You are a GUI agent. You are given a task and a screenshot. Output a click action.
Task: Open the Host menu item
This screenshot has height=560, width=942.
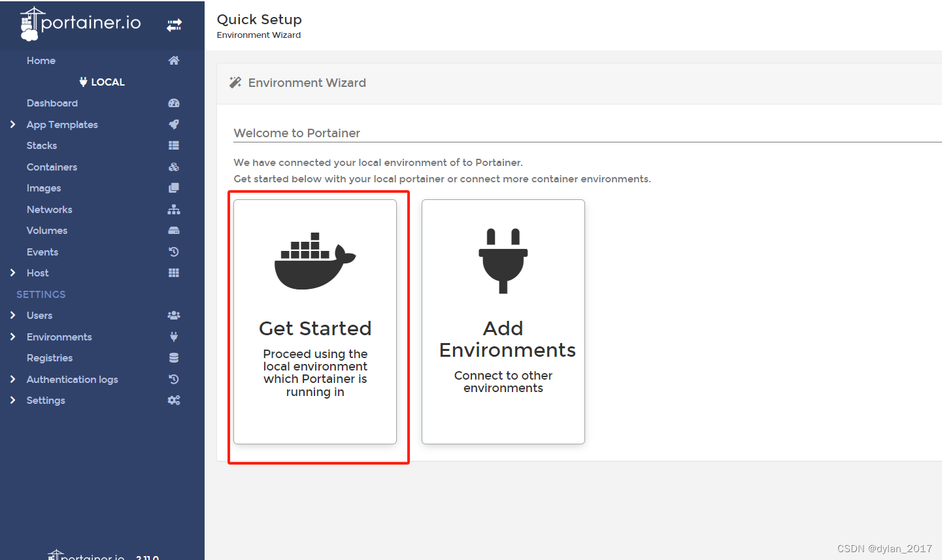pyautogui.click(x=38, y=273)
